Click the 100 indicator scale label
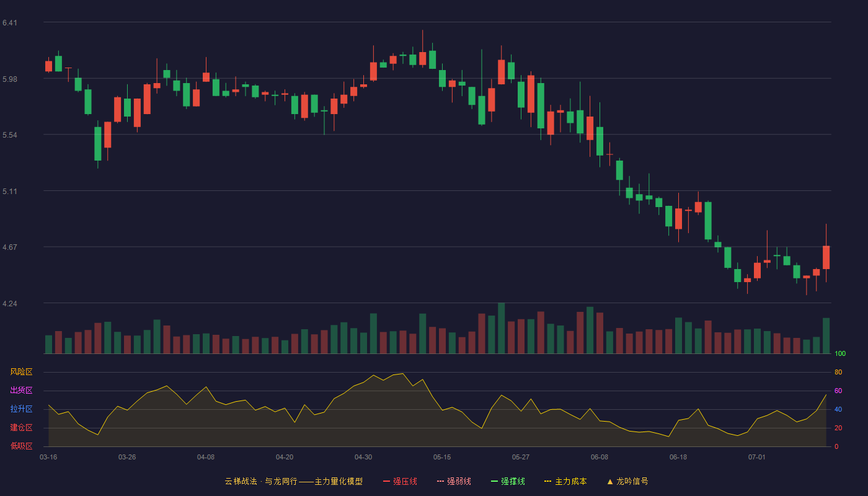The width and height of the screenshot is (868, 496). pos(840,354)
